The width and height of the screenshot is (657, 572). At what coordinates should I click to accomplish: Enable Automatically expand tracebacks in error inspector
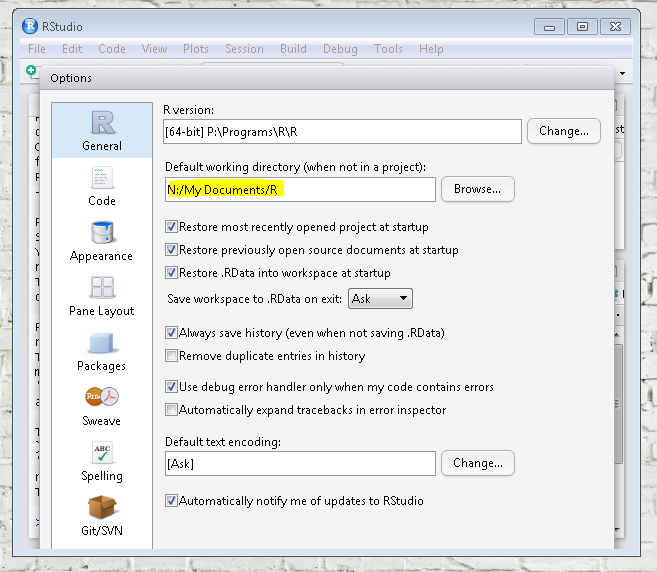pos(171,409)
